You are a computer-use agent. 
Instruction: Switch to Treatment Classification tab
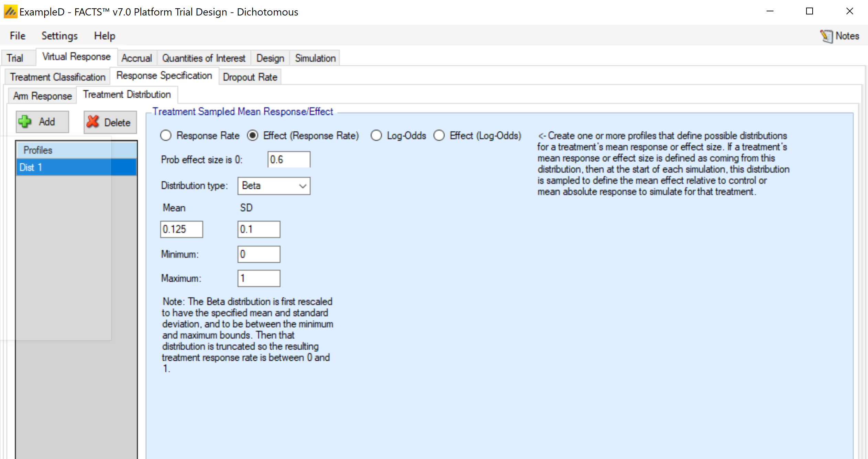pyautogui.click(x=57, y=77)
